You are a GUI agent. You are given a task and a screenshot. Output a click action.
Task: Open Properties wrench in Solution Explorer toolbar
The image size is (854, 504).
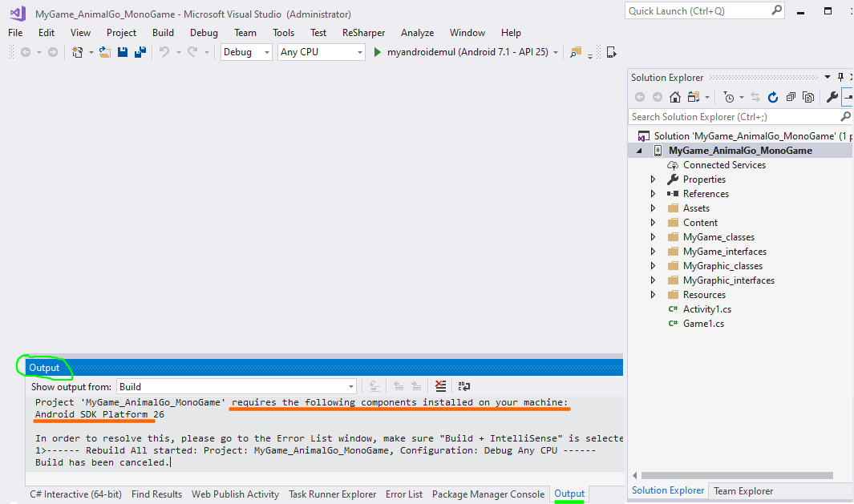coord(832,97)
